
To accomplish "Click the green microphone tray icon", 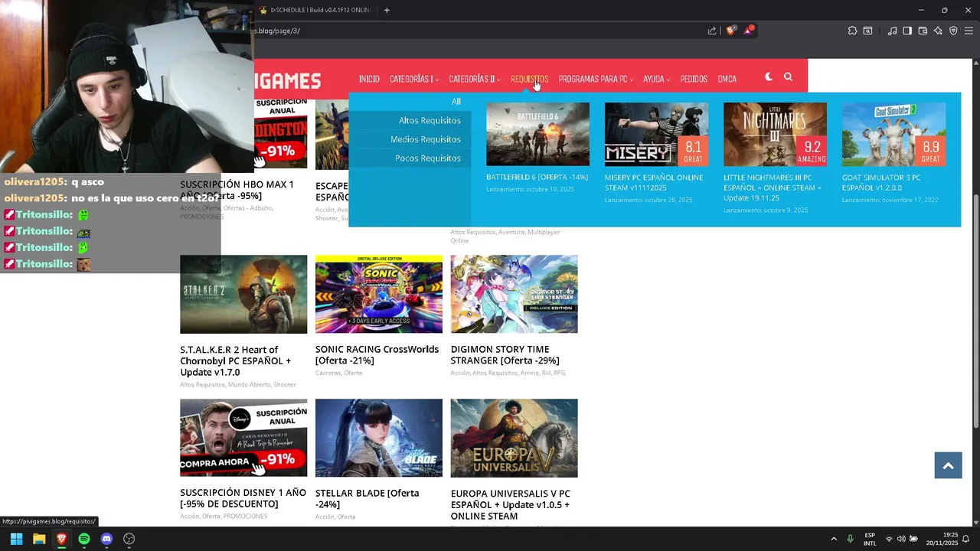I will (x=850, y=539).
